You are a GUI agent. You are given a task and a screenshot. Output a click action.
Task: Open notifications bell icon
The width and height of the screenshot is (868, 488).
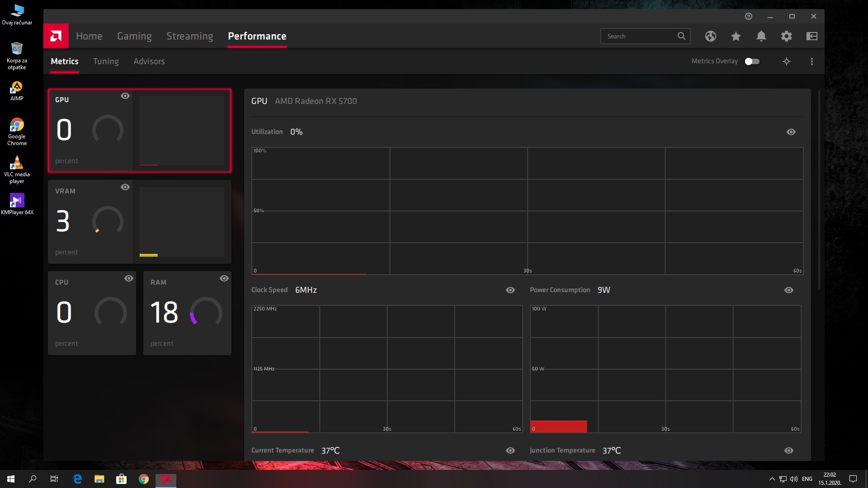tap(761, 36)
